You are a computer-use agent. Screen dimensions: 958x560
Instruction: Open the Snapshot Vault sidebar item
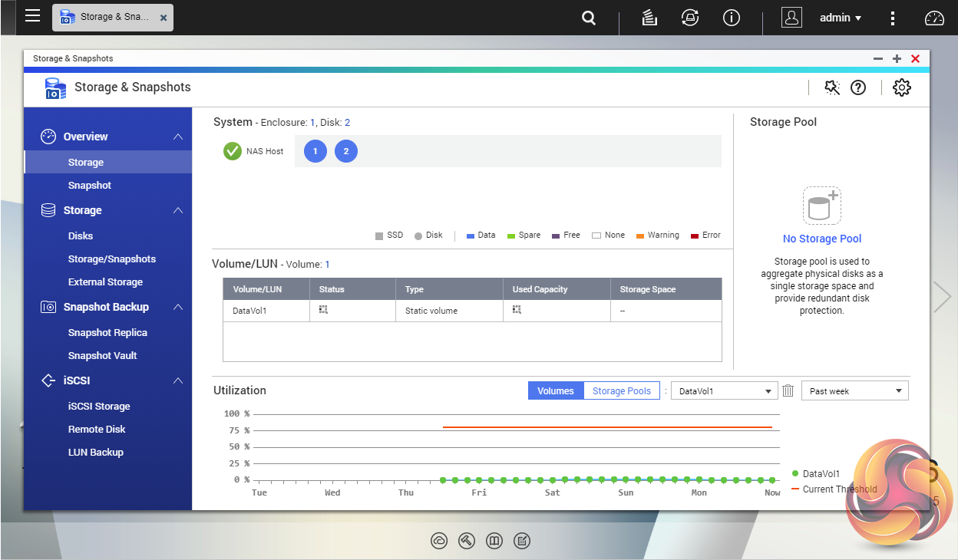[102, 356]
